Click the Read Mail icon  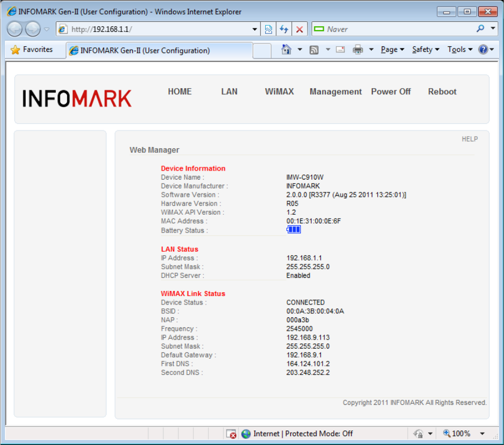(340, 50)
